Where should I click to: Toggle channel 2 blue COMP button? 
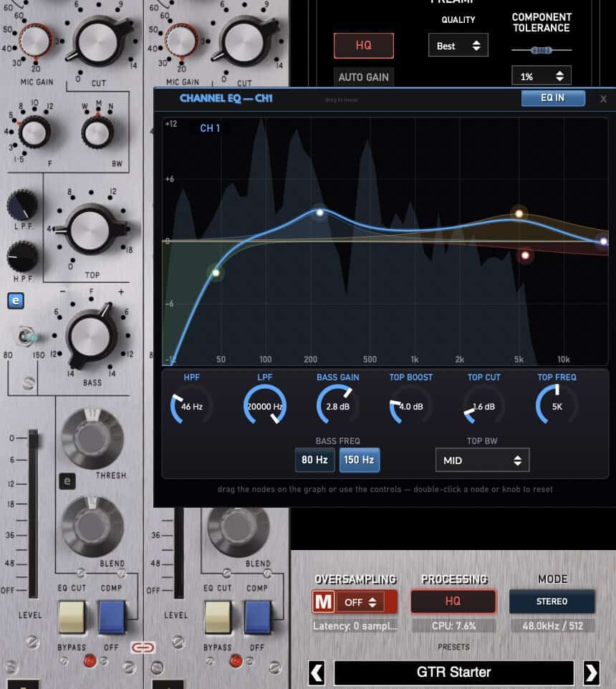pyautogui.click(x=257, y=617)
